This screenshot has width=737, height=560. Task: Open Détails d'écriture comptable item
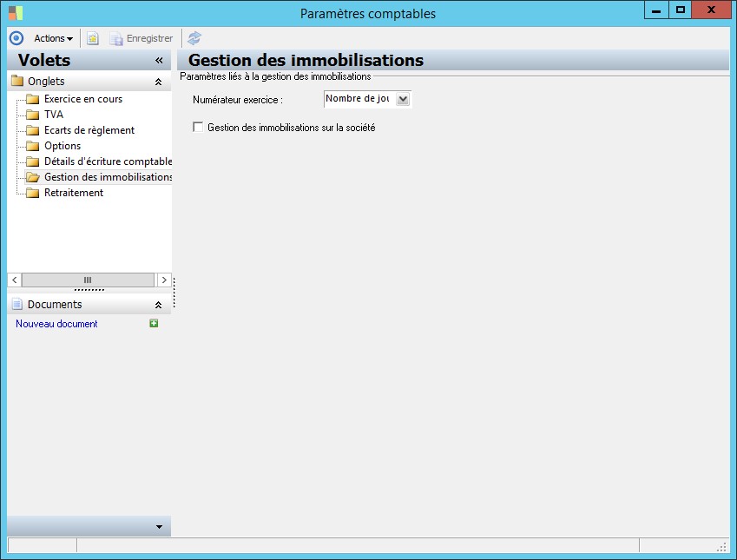pyautogui.click(x=108, y=161)
